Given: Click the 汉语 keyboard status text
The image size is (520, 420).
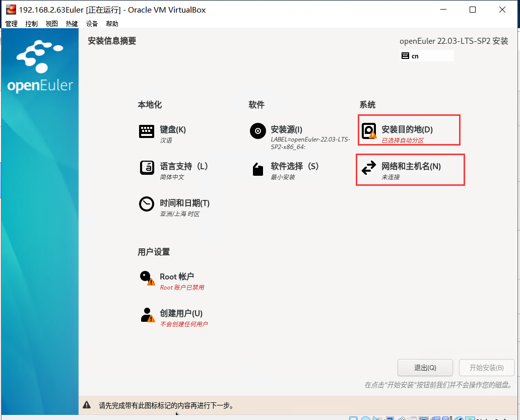Looking at the screenshot, I should pos(166,140).
